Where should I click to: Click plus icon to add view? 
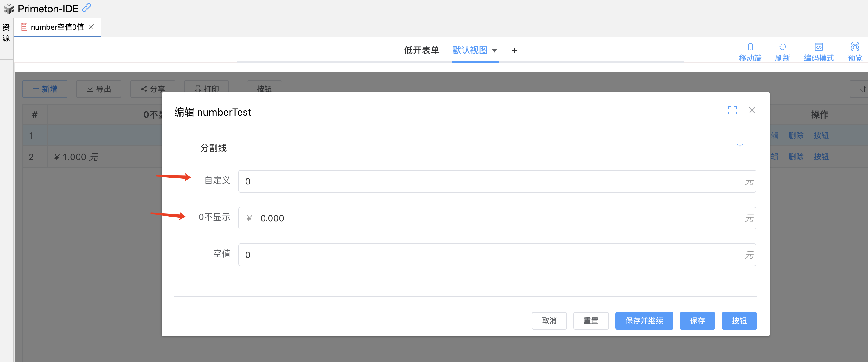[514, 50]
